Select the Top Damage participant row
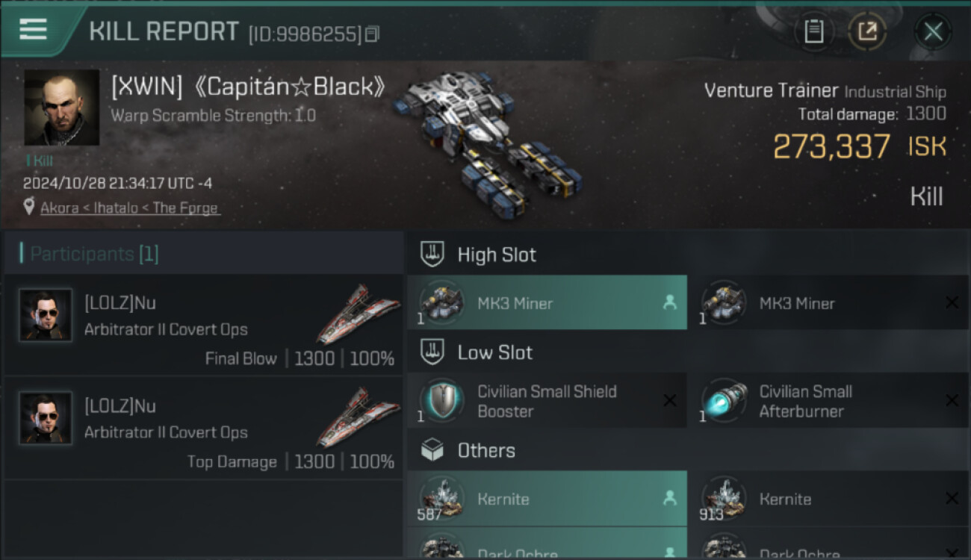 pos(204,429)
